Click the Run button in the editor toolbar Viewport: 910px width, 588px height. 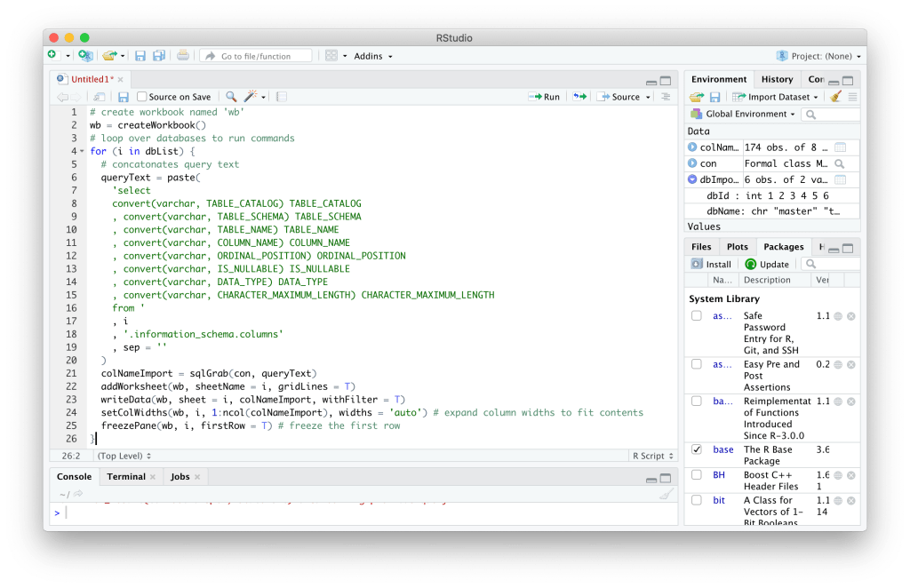(544, 97)
